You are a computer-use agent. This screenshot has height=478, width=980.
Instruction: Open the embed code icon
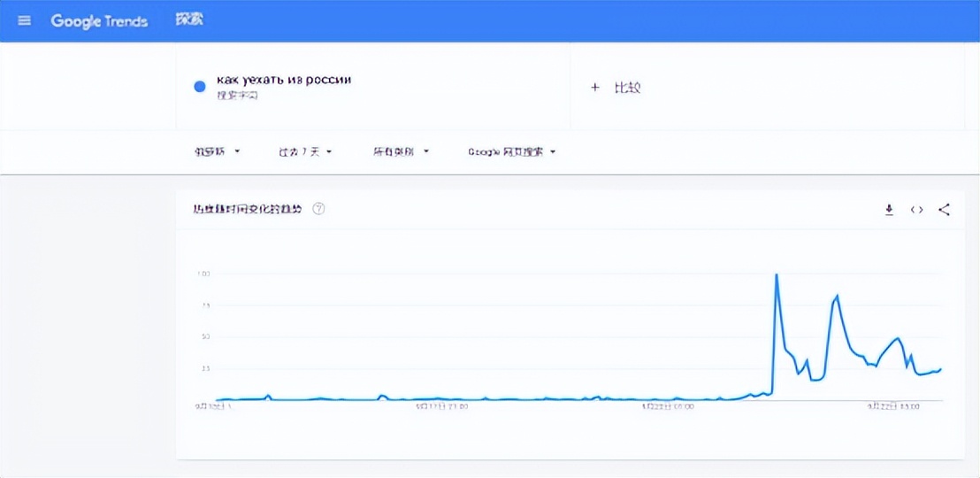[x=916, y=210]
